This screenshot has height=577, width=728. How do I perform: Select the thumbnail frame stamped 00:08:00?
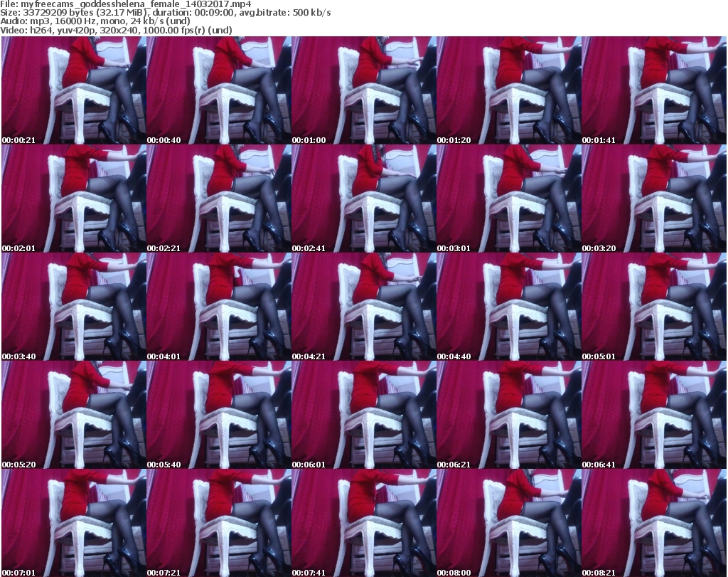[x=508, y=523]
